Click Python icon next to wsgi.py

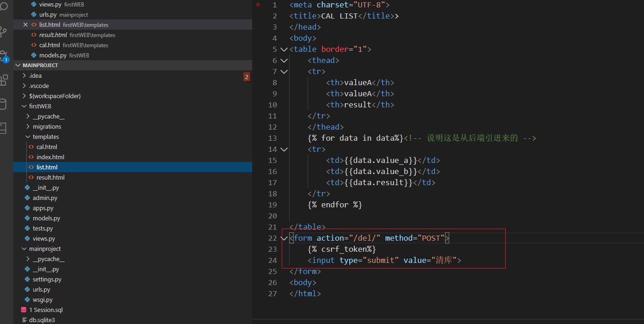pyautogui.click(x=27, y=299)
